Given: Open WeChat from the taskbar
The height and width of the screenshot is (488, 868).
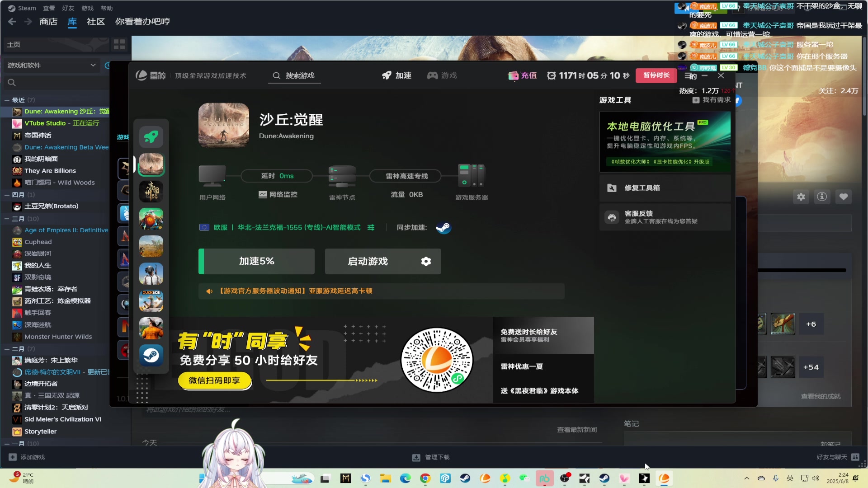Looking at the screenshot, I should point(524,478).
